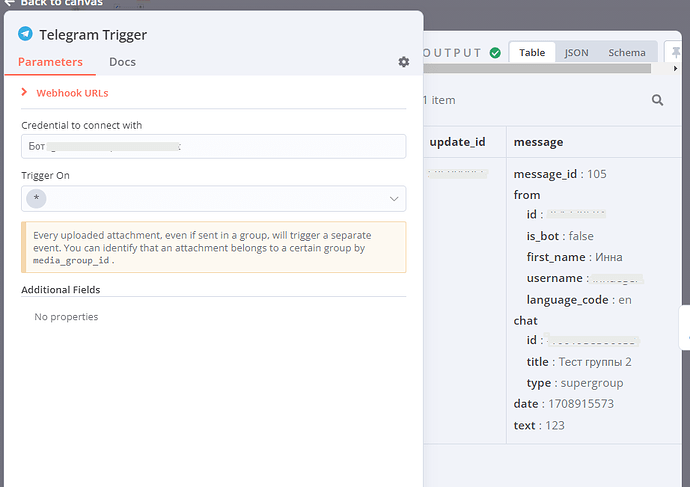The width and height of the screenshot is (690, 487).
Task: Click the right scroll arrow in the output panel
Action: point(675,69)
